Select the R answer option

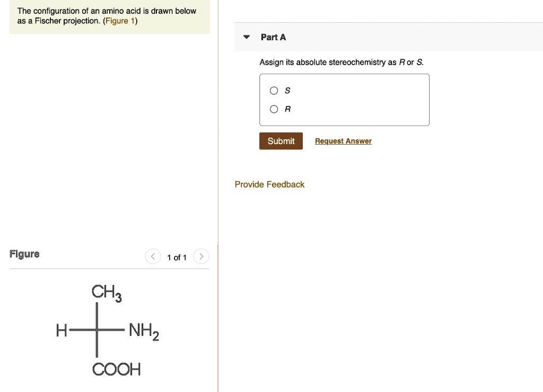[x=274, y=109]
